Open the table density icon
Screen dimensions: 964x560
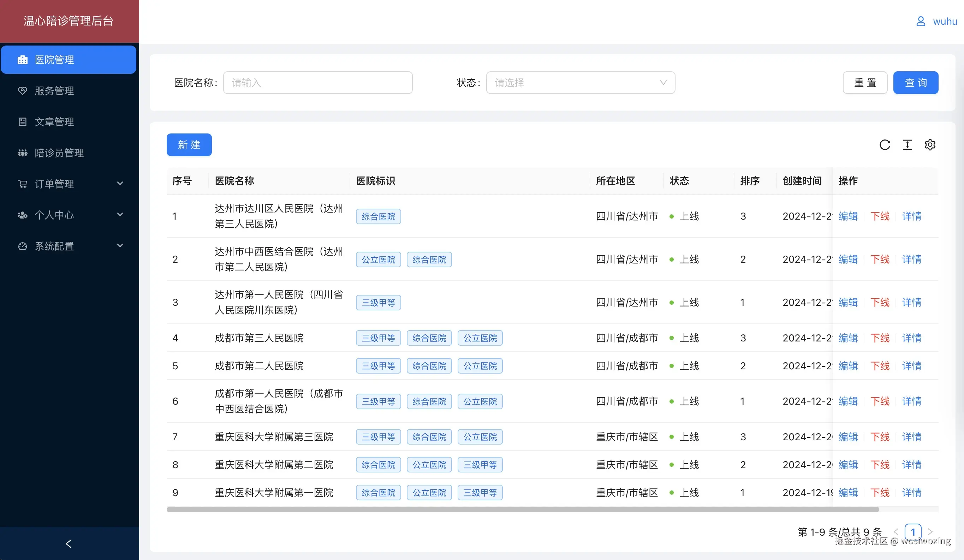pyautogui.click(x=907, y=145)
